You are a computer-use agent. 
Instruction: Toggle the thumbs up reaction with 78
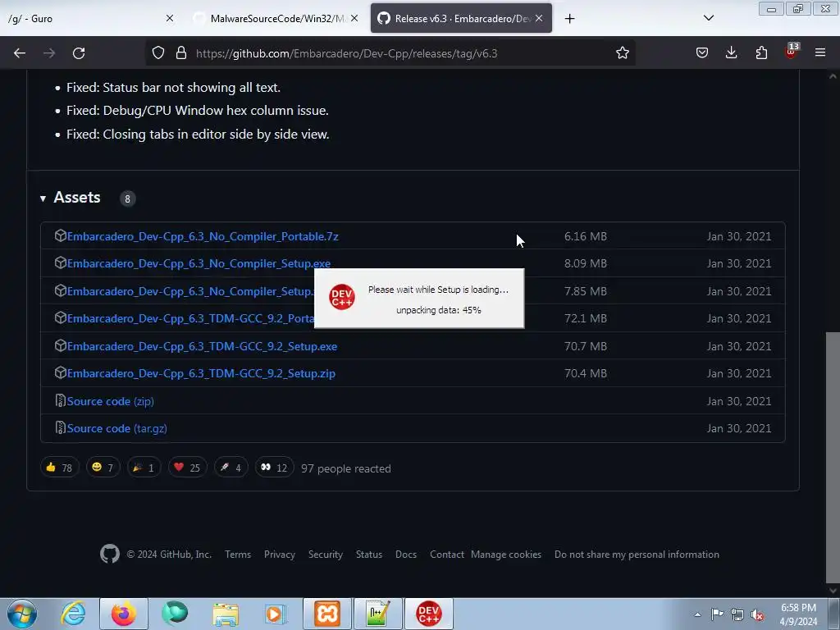(59, 468)
